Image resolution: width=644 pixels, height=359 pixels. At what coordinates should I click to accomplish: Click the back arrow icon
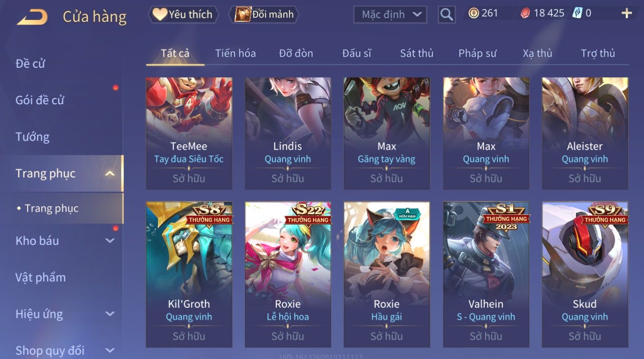(33, 17)
